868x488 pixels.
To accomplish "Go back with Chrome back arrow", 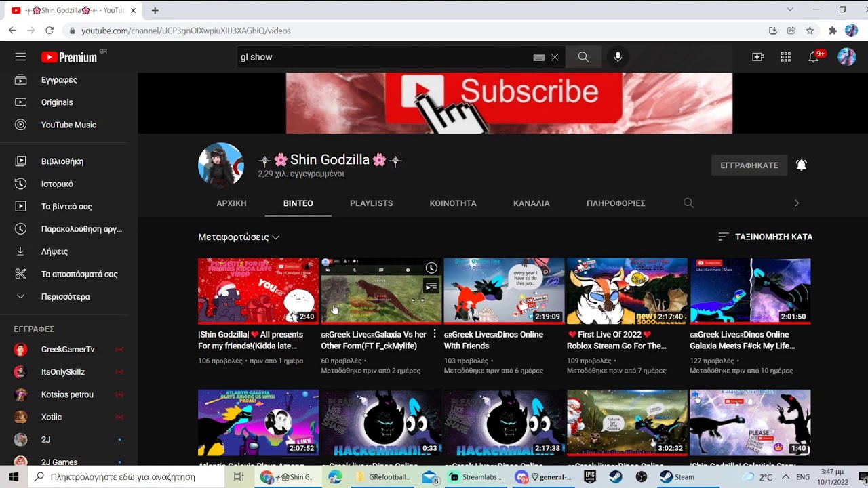I will tap(12, 30).
